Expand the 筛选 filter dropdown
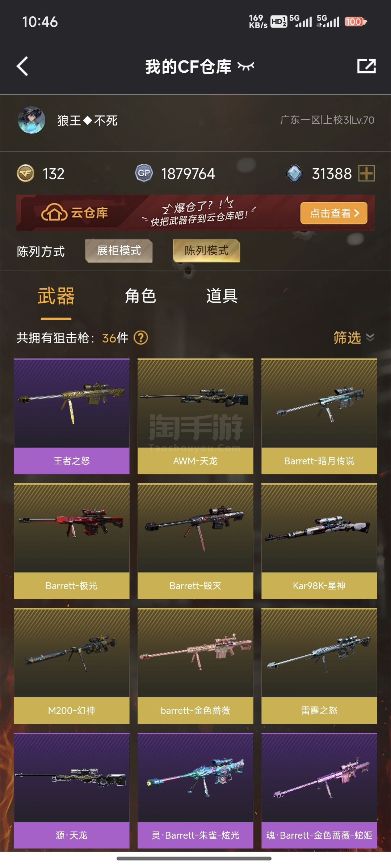The image size is (391, 868). coord(354,337)
